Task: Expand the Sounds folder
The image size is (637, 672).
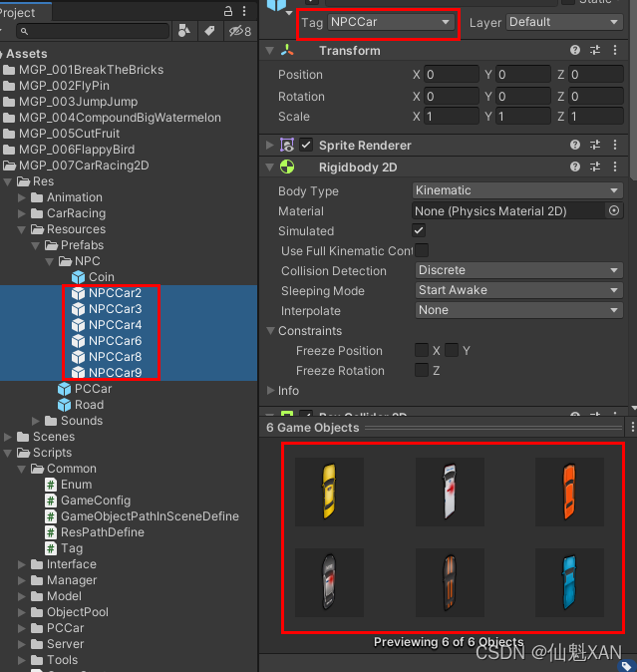Action: tap(36, 421)
